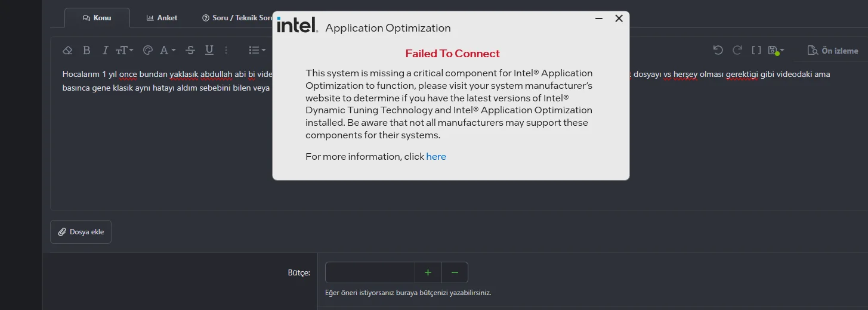Click the three-dot more options icon
The width and height of the screenshot is (868, 310).
click(x=226, y=50)
